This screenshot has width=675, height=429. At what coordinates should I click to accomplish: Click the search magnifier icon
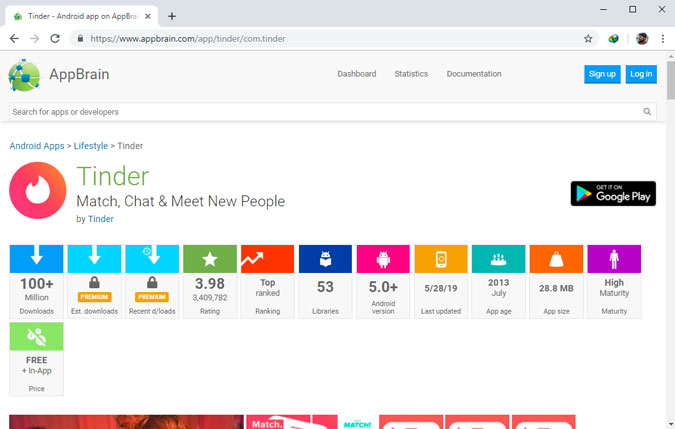pyautogui.click(x=647, y=112)
